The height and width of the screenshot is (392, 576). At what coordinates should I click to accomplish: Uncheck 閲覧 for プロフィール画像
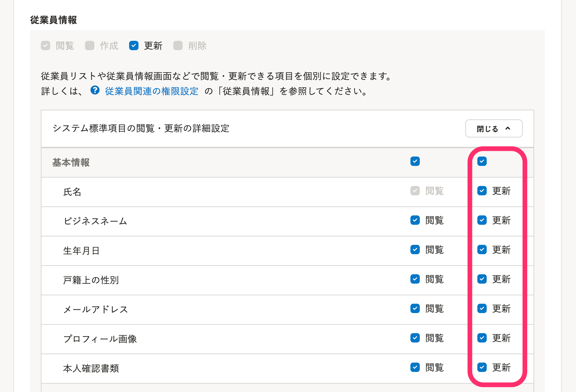pos(415,338)
